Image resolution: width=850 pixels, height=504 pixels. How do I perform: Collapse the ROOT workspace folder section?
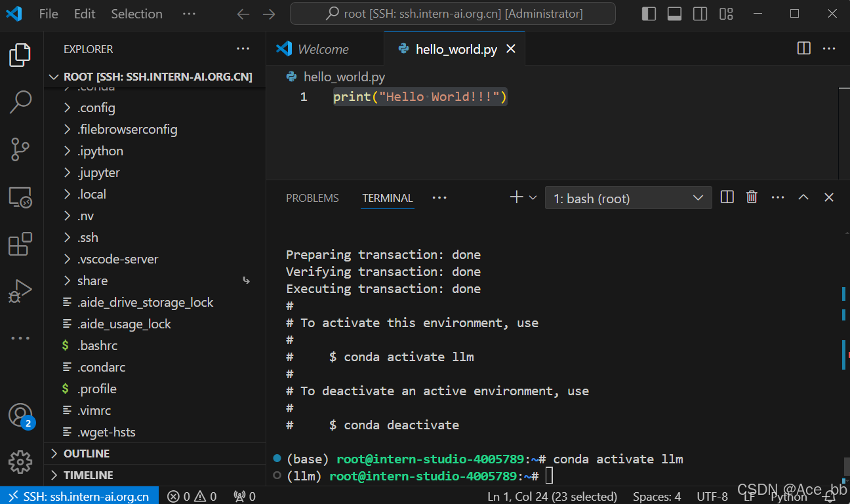(155, 77)
